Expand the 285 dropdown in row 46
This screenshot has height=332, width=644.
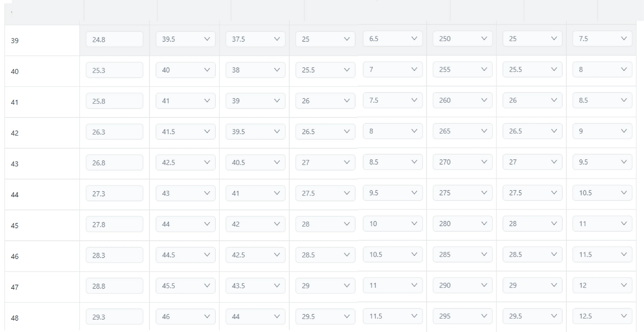coord(463,255)
